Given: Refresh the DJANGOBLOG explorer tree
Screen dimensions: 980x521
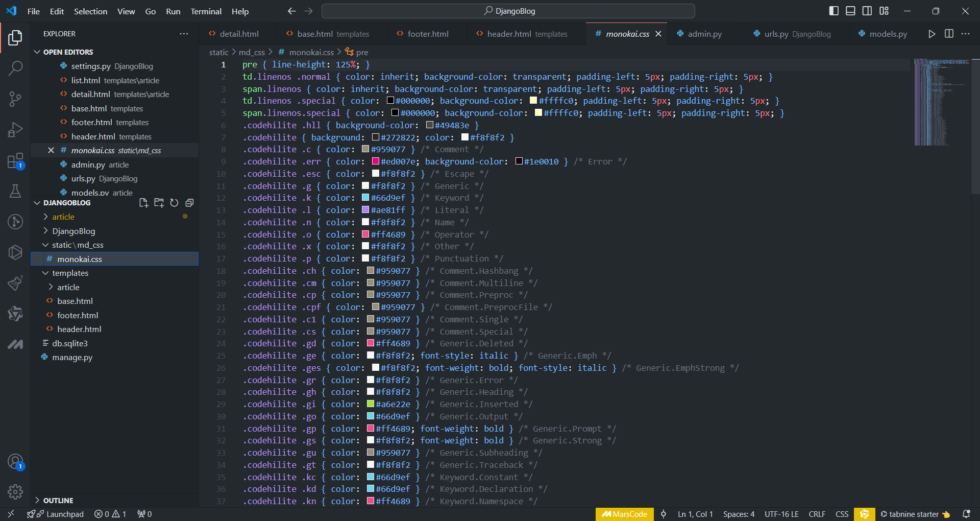Looking at the screenshot, I should coord(174,203).
